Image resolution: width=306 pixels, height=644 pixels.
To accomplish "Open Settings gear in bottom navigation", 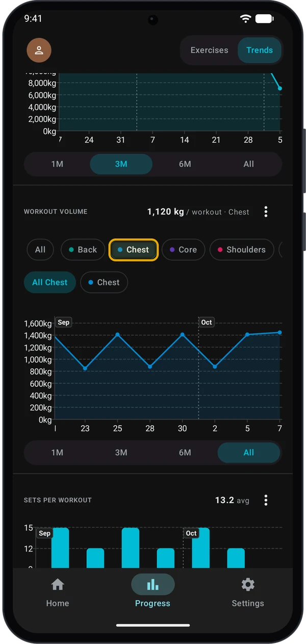I will [x=248, y=585].
